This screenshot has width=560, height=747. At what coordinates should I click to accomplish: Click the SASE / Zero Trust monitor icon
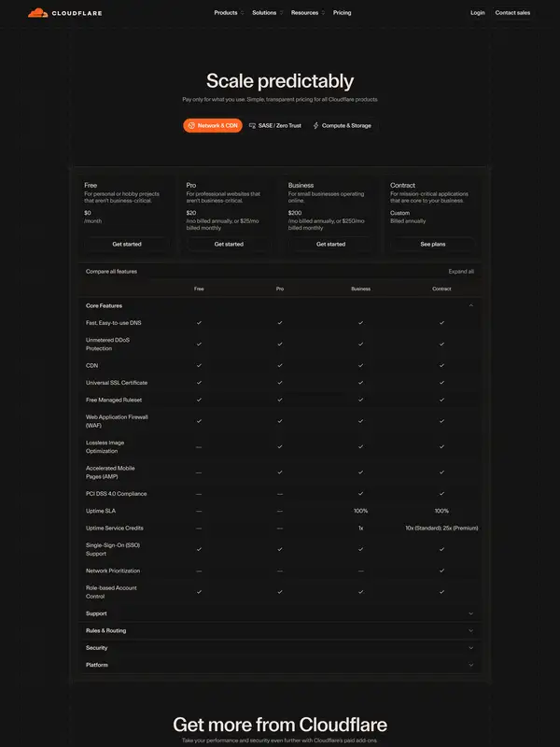[x=252, y=126]
